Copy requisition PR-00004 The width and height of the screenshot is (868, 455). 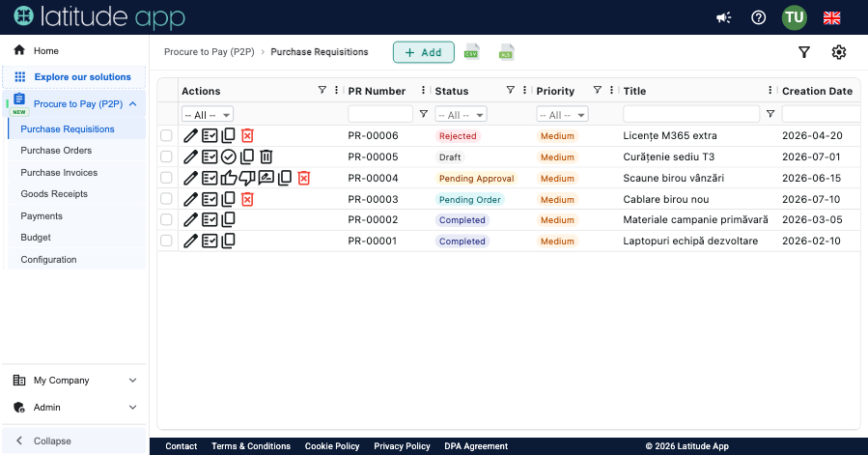click(285, 178)
